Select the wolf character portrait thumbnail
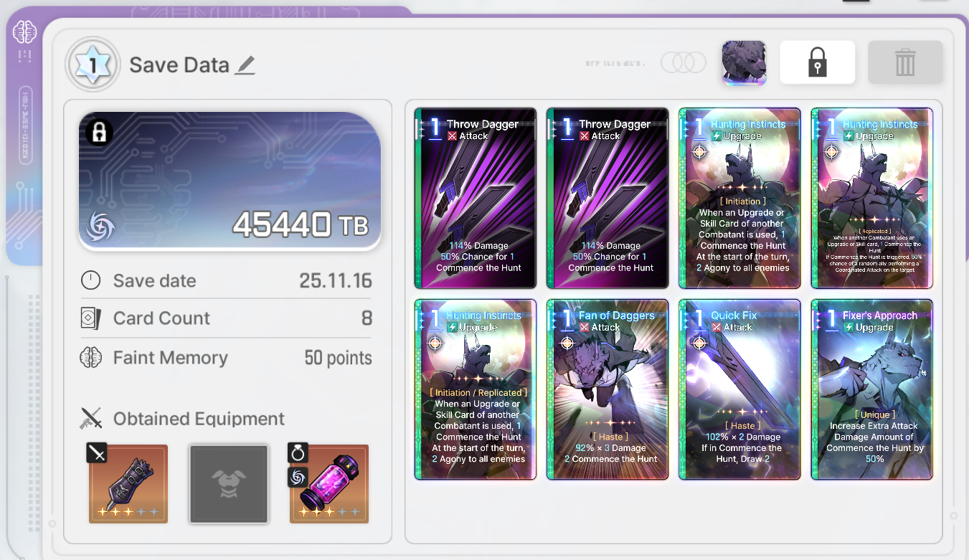 click(x=744, y=62)
